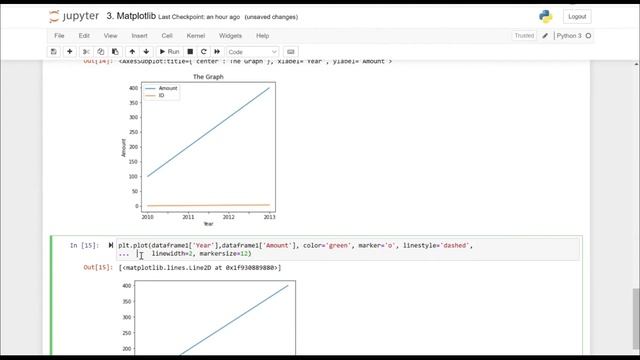Click the Logout button

coord(577,17)
